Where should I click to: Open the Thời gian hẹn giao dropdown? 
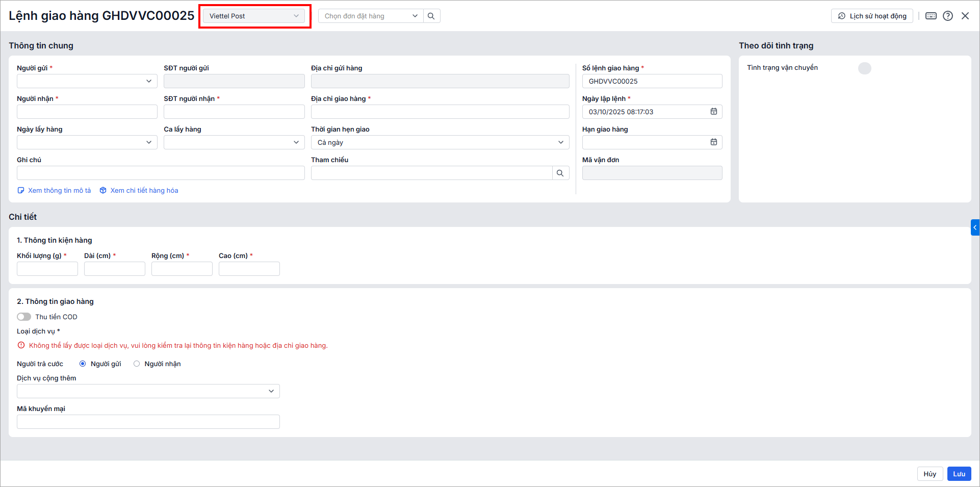point(440,142)
